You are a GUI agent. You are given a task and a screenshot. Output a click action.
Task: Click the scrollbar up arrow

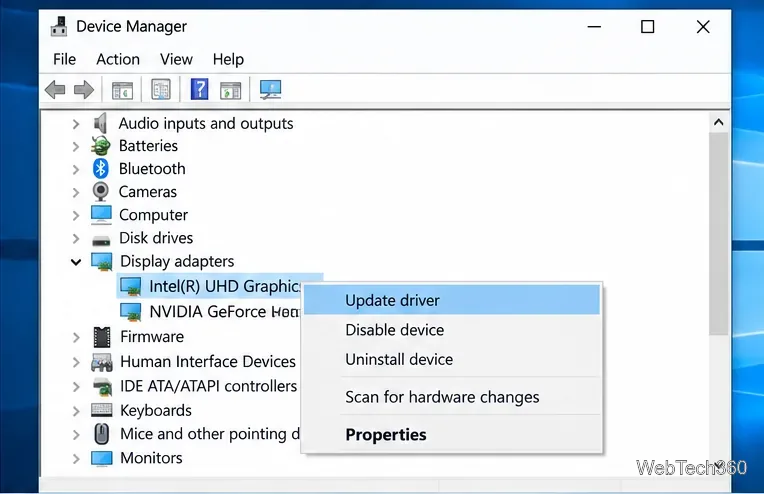[718, 122]
